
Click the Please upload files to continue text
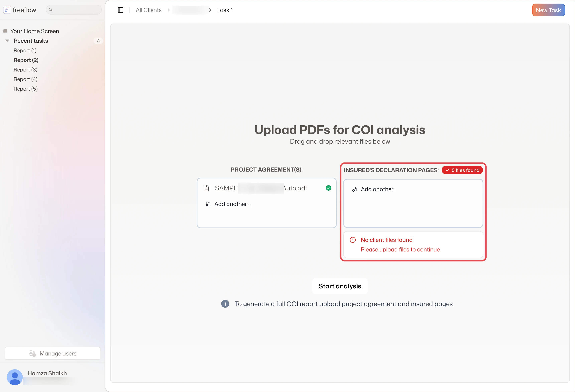click(400, 249)
